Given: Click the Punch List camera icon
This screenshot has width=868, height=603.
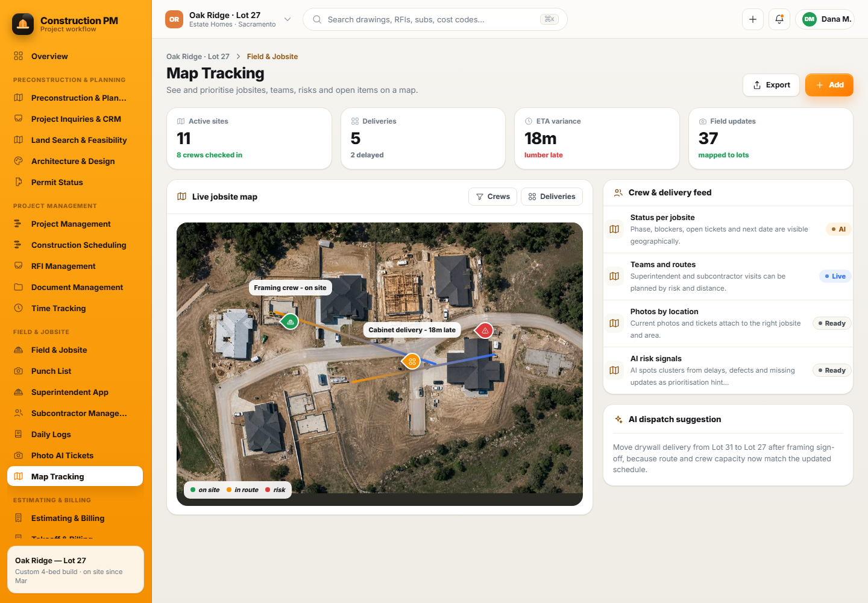Looking at the screenshot, I should [x=19, y=371].
